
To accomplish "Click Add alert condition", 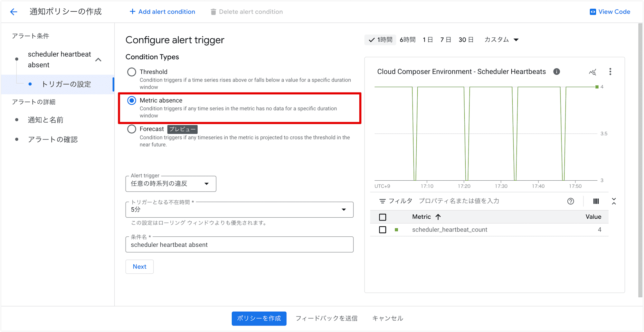I will click(x=162, y=12).
